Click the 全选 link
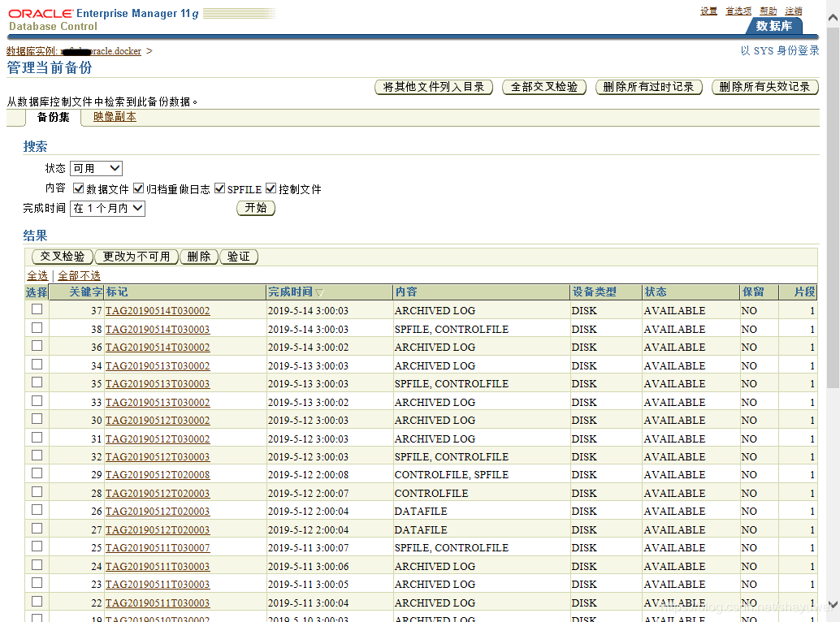 point(37,275)
